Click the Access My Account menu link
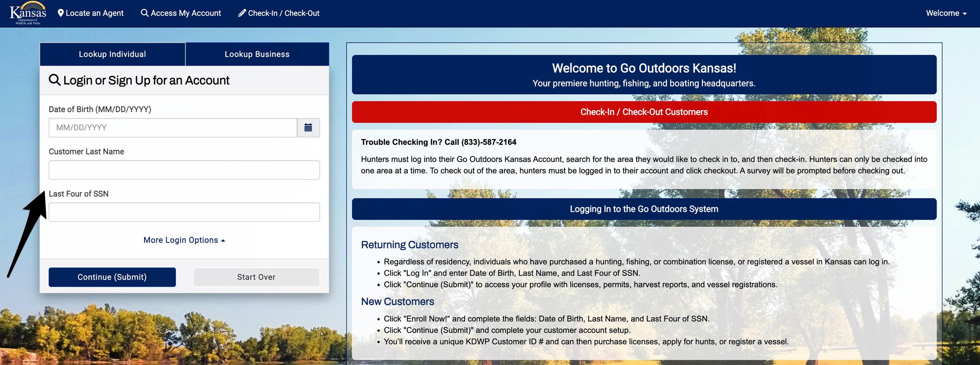 [x=181, y=13]
